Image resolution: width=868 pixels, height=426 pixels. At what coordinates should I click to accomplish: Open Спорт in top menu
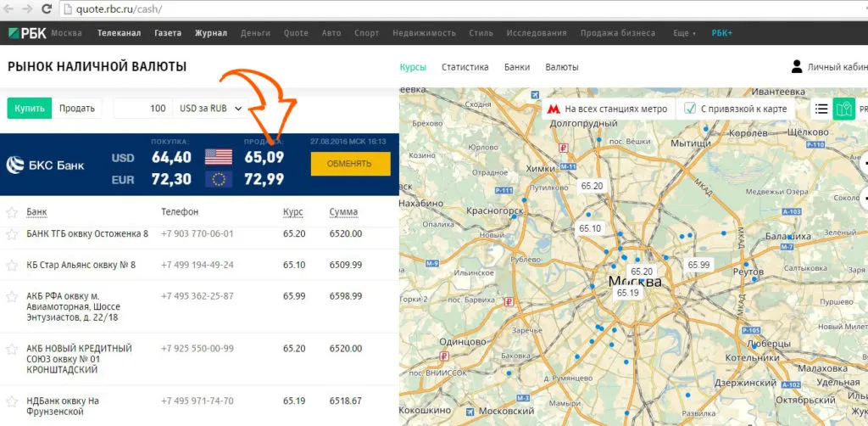pyautogui.click(x=366, y=33)
